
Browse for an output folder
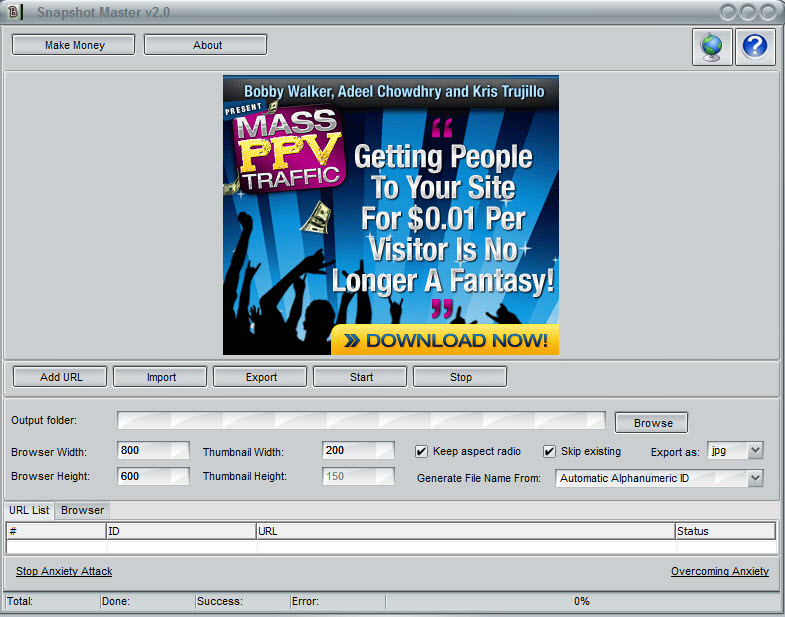click(x=651, y=423)
